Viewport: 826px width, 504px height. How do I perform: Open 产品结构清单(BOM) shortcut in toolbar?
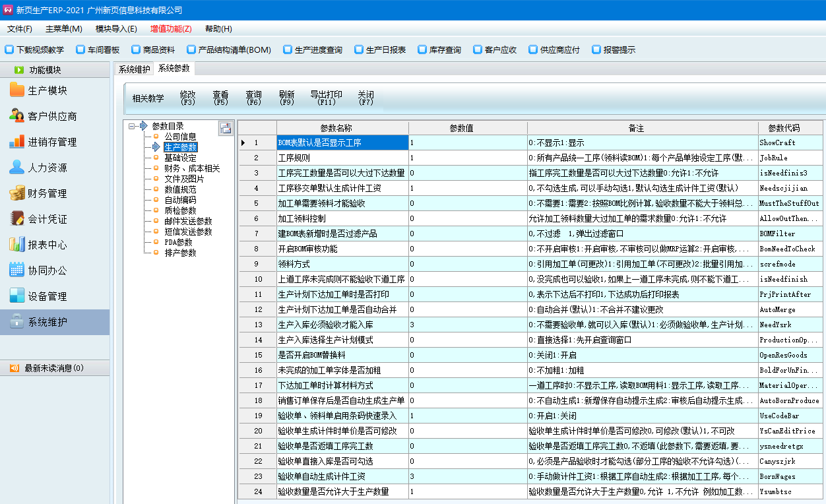[229, 49]
